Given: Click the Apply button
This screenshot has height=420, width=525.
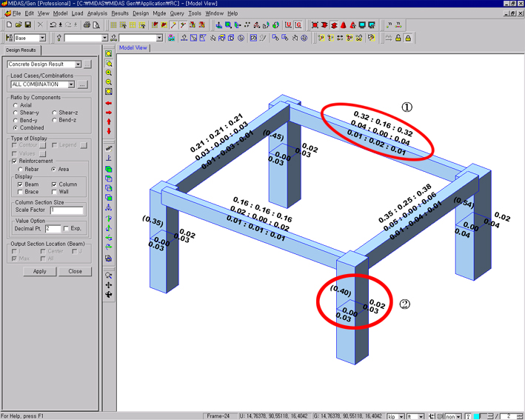Looking at the screenshot, I should [x=39, y=271].
